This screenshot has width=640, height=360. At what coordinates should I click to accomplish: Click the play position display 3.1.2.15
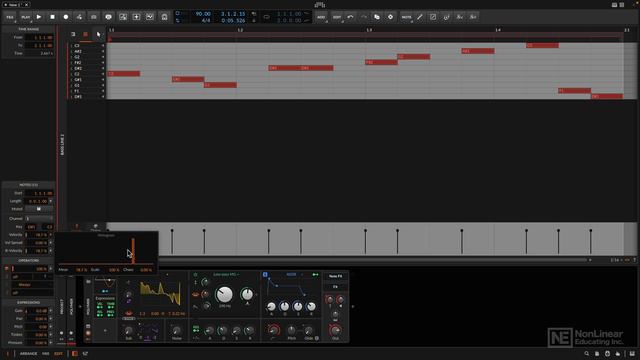tap(233, 14)
